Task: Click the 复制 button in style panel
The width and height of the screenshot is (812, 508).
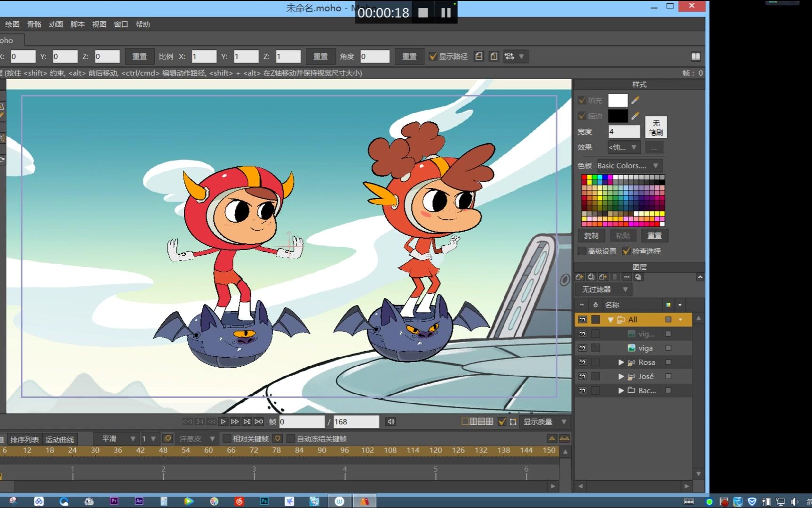Action: click(x=591, y=235)
